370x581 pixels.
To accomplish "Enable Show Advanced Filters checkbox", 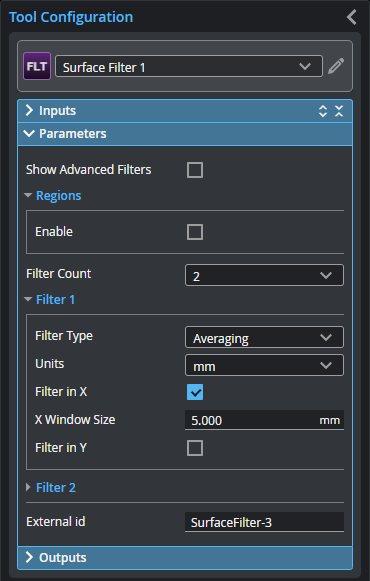I will 195,170.
